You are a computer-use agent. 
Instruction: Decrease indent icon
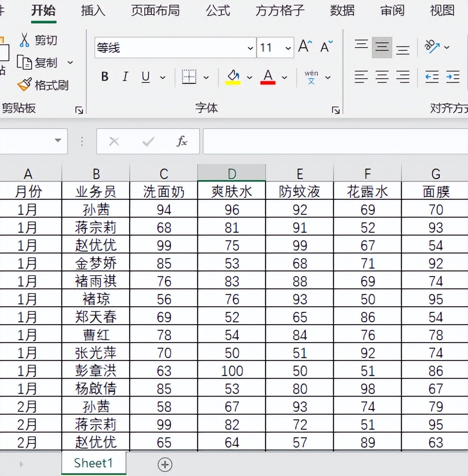pyautogui.click(x=432, y=77)
